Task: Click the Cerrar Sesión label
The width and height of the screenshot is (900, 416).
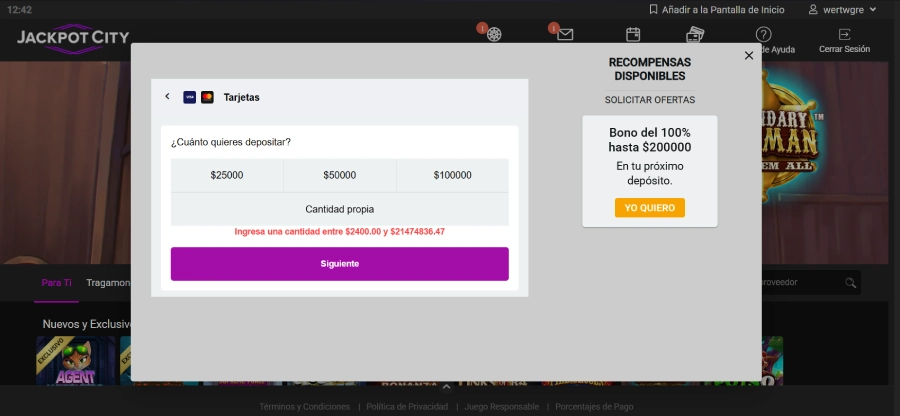Action: [844, 49]
